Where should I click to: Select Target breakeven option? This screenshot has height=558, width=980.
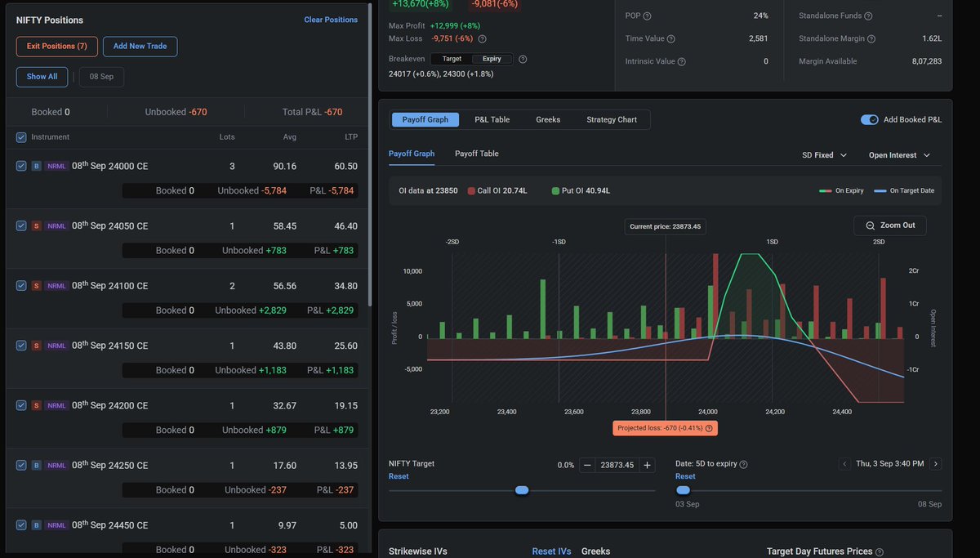click(452, 59)
